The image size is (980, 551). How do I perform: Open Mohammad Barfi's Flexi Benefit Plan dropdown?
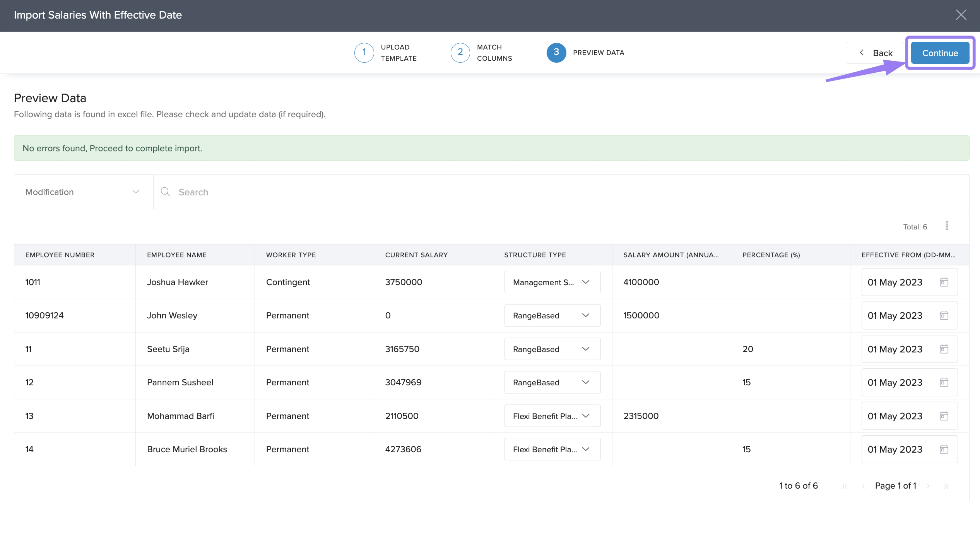click(x=552, y=416)
